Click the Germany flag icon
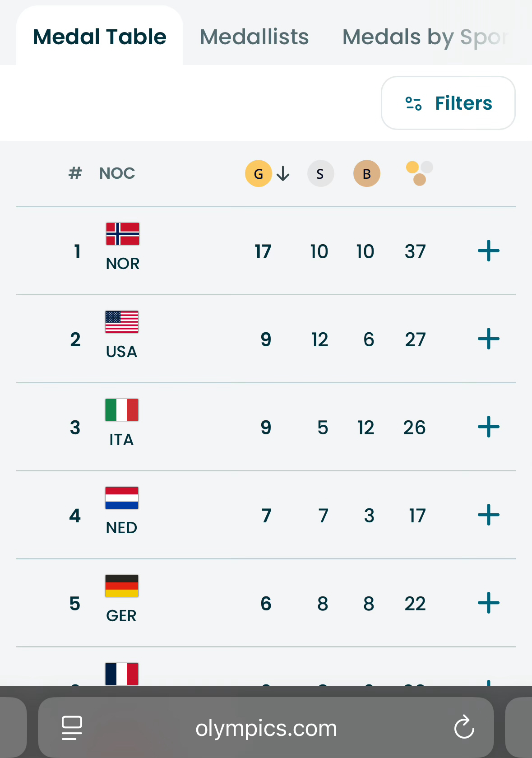 (x=122, y=586)
